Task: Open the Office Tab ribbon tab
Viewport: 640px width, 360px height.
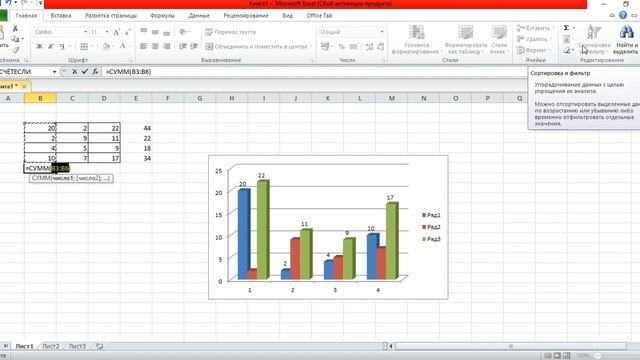Action: point(319,16)
